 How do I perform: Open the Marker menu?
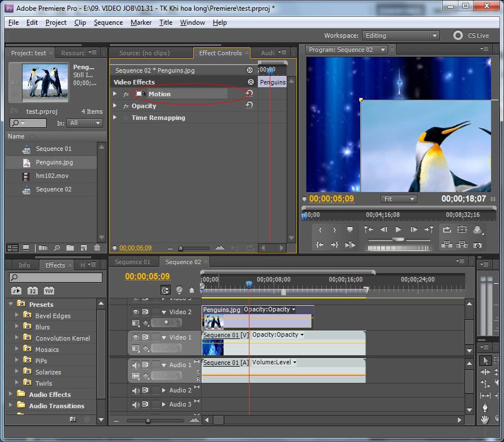141,23
